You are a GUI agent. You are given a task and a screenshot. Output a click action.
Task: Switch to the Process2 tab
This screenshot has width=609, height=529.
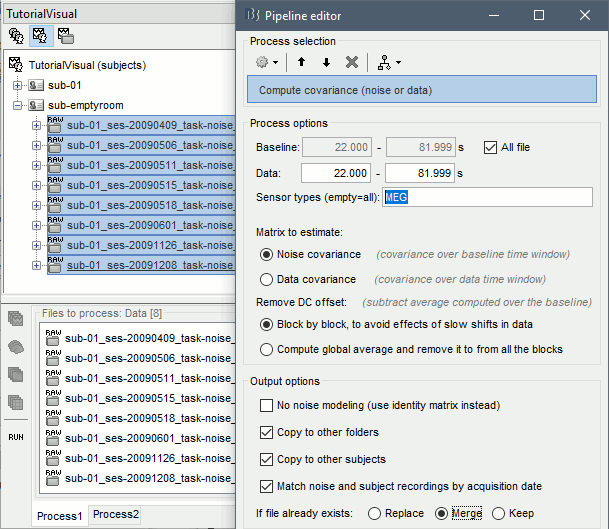[x=116, y=515]
